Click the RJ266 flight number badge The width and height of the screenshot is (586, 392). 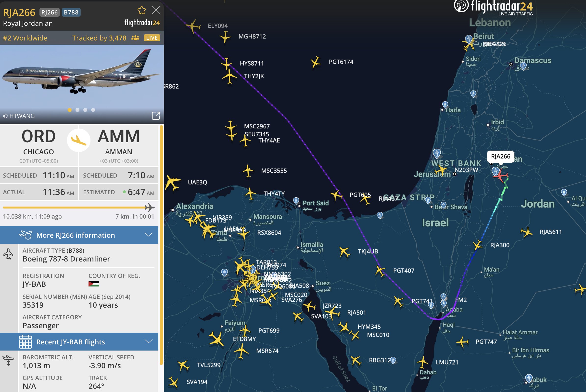(50, 12)
